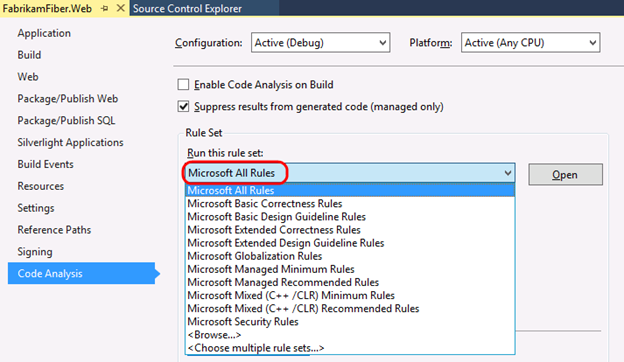
Task: Open Silverlight Applications page
Action: coord(70,142)
